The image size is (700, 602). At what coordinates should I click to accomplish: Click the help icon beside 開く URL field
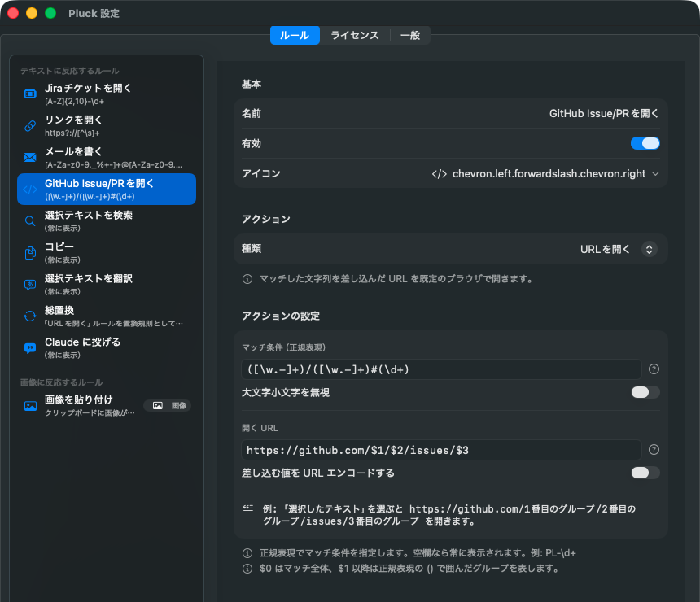[x=654, y=449]
